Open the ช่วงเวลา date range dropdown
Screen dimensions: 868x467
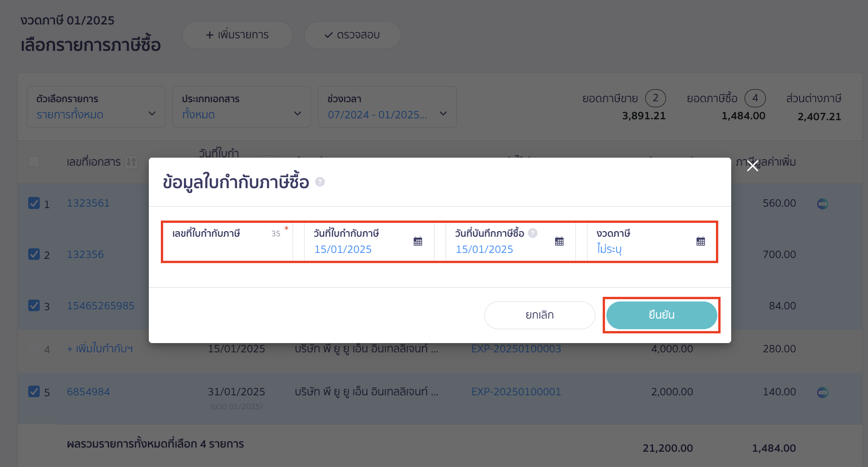point(387,107)
